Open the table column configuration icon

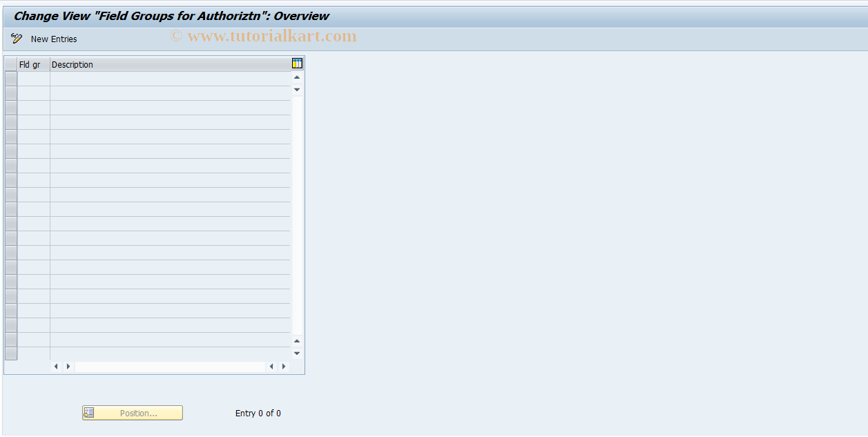click(297, 64)
